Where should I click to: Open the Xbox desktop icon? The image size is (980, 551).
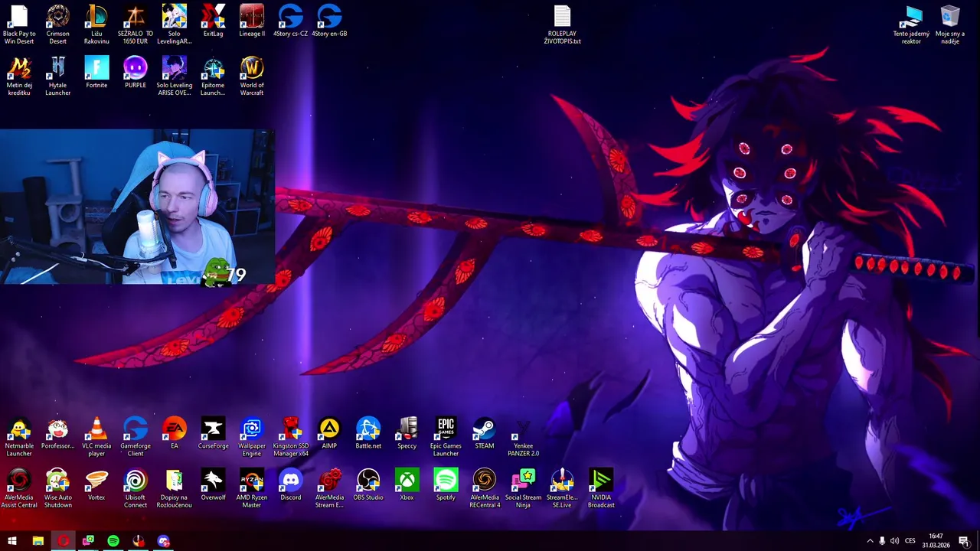coord(407,484)
